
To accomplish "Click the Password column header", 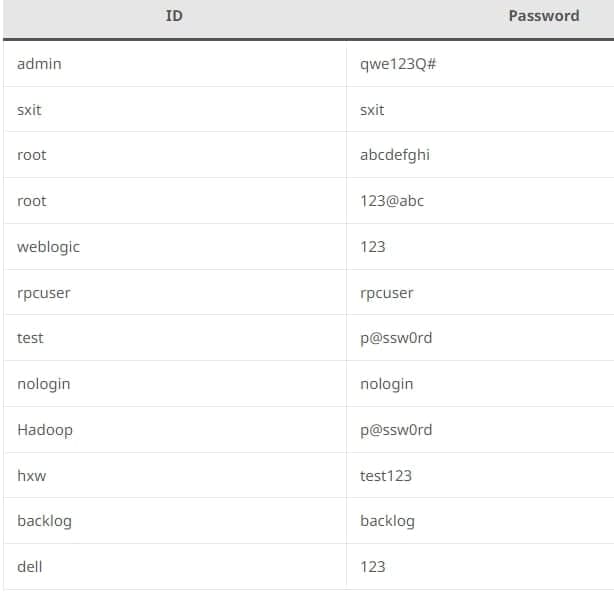I will click(x=543, y=16).
